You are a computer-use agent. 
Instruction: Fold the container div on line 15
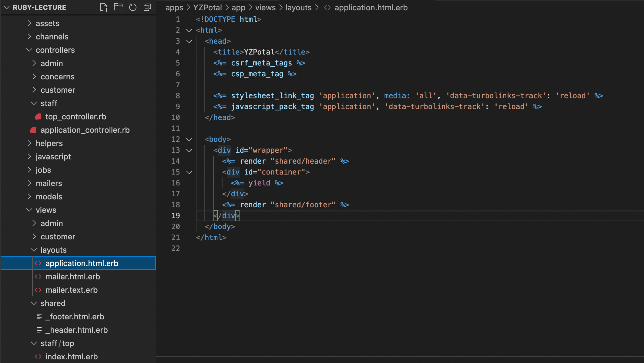click(189, 172)
